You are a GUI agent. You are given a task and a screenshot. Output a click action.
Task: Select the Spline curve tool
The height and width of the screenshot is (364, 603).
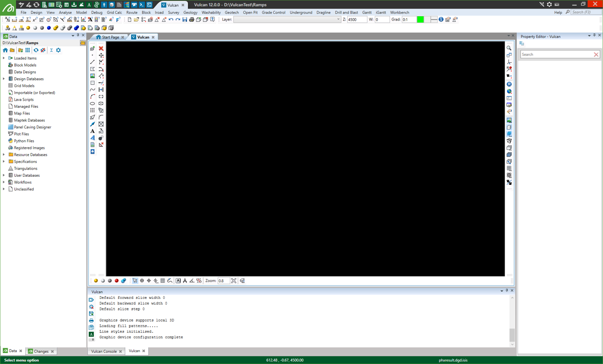click(93, 90)
